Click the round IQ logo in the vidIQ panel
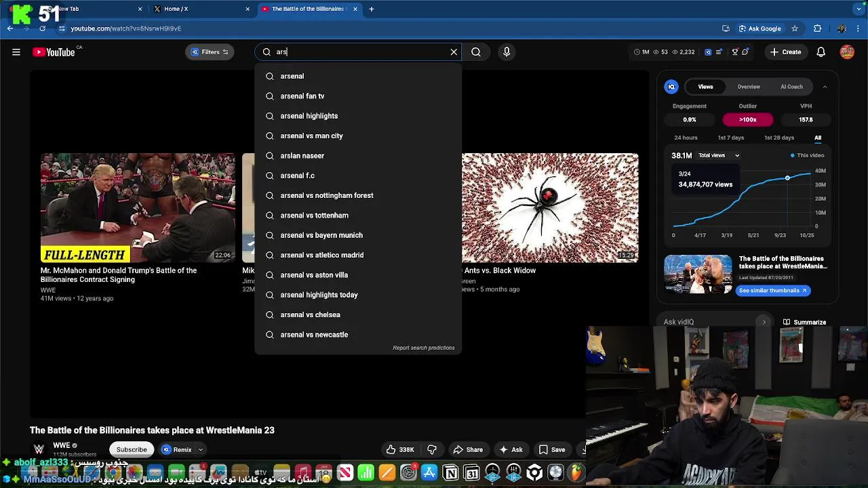868x488 pixels. coord(671,87)
